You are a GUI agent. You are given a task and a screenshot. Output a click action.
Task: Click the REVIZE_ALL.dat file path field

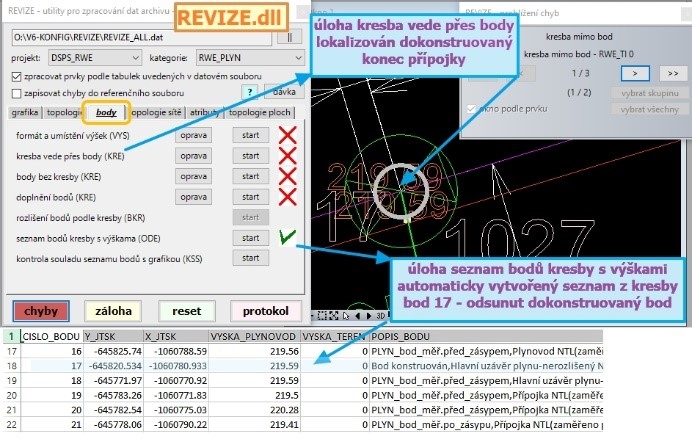141,38
